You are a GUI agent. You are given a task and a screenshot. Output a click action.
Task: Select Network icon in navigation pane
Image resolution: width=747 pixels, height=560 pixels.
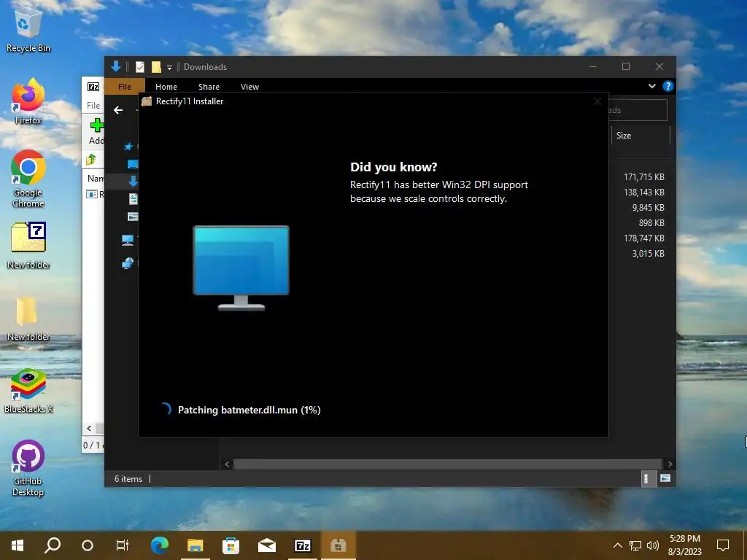[128, 262]
